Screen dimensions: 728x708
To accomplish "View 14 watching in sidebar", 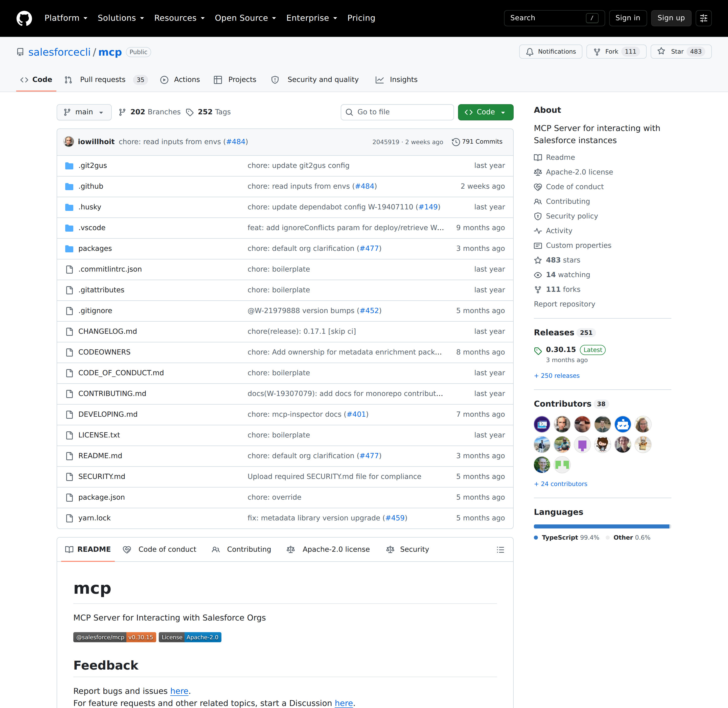I will tap(568, 275).
